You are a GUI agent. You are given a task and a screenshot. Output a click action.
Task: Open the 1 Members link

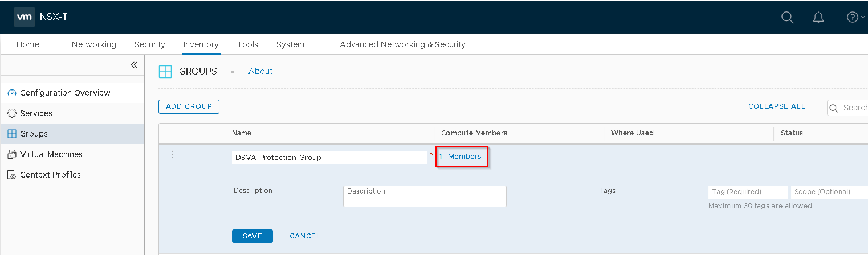462,157
